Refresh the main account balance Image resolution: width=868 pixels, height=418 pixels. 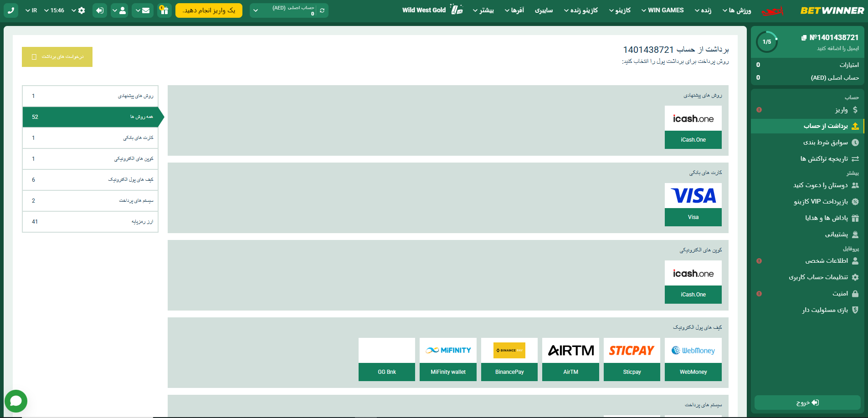[322, 10]
